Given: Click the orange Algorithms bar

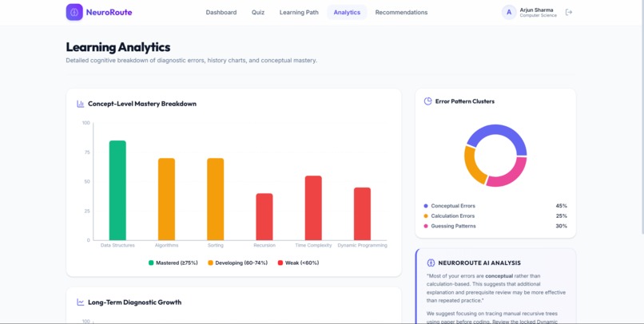Looking at the screenshot, I should point(166,200).
